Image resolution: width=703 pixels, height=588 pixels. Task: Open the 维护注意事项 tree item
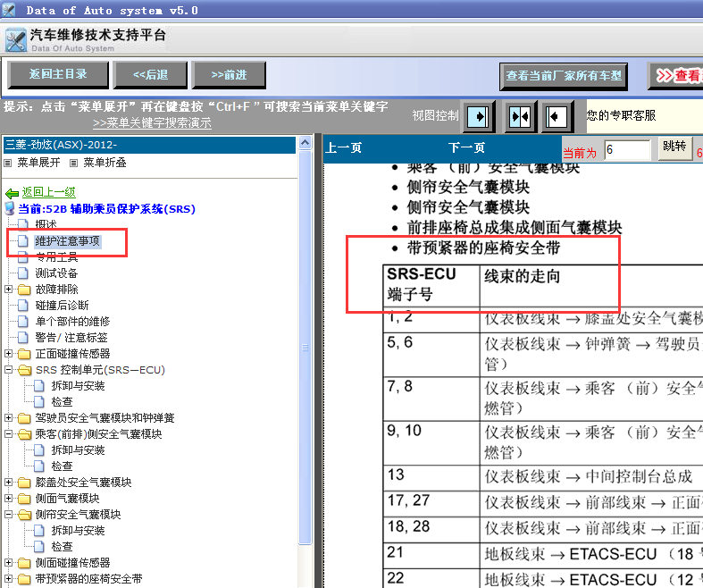[x=67, y=241]
